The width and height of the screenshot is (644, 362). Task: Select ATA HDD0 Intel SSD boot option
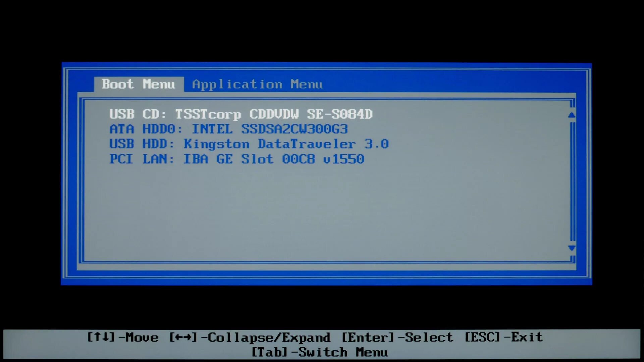pyautogui.click(x=228, y=129)
